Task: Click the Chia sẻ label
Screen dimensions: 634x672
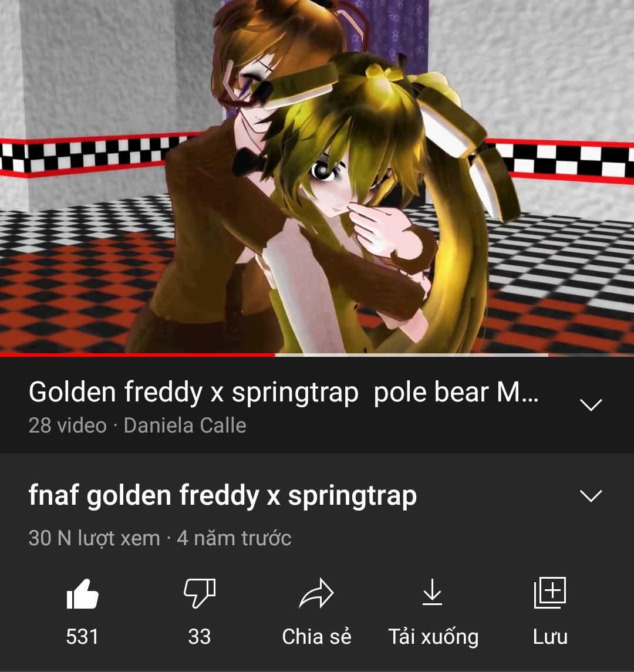Action: 316,636
